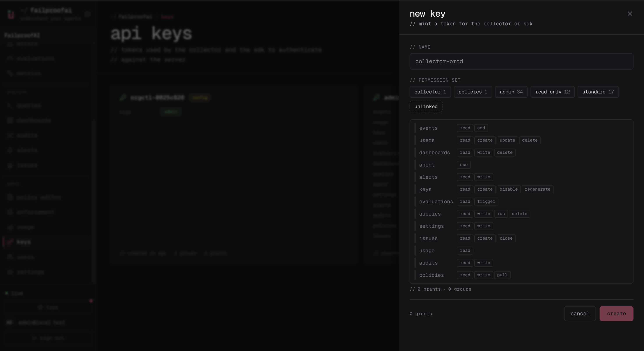Select the read-only permission set
Screen dimensions: 644x351
tap(552, 92)
